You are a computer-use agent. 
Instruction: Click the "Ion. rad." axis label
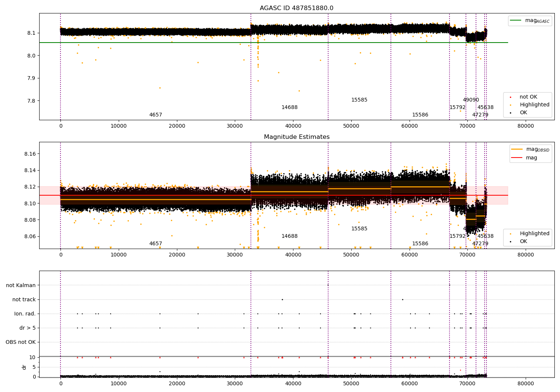25,314
